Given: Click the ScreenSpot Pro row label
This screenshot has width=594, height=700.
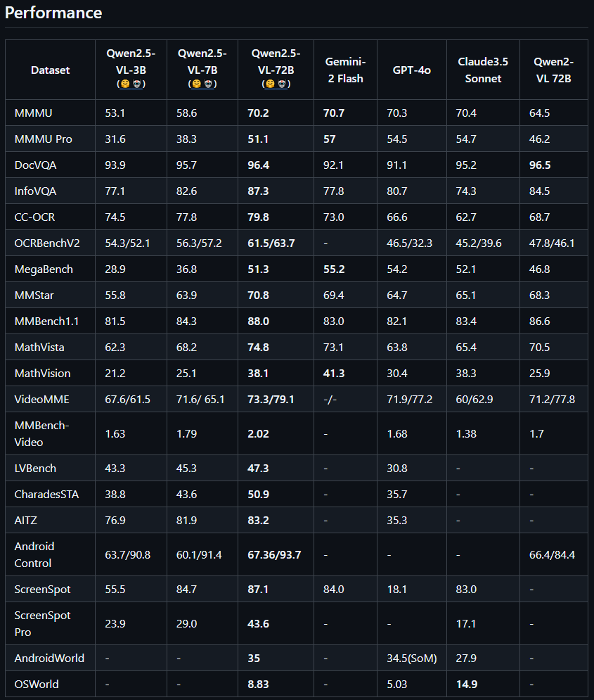Looking at the screenshot, I should [x=43, y=623].
